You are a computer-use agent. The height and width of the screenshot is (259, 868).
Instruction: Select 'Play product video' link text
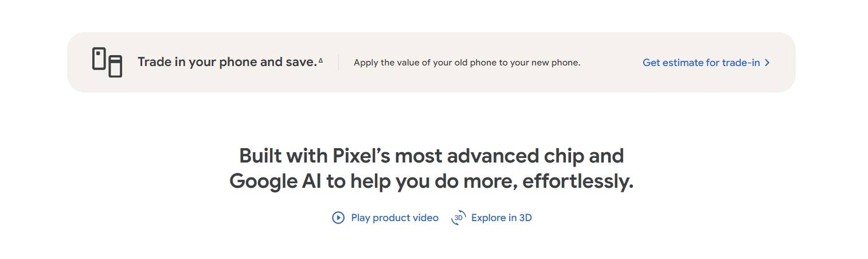click(394, 218)
